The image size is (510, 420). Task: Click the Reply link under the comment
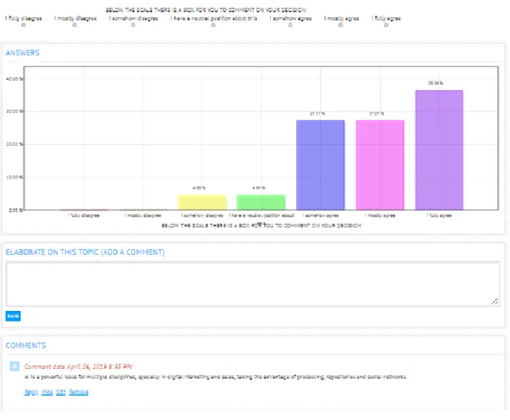click(x=31, y=392)
